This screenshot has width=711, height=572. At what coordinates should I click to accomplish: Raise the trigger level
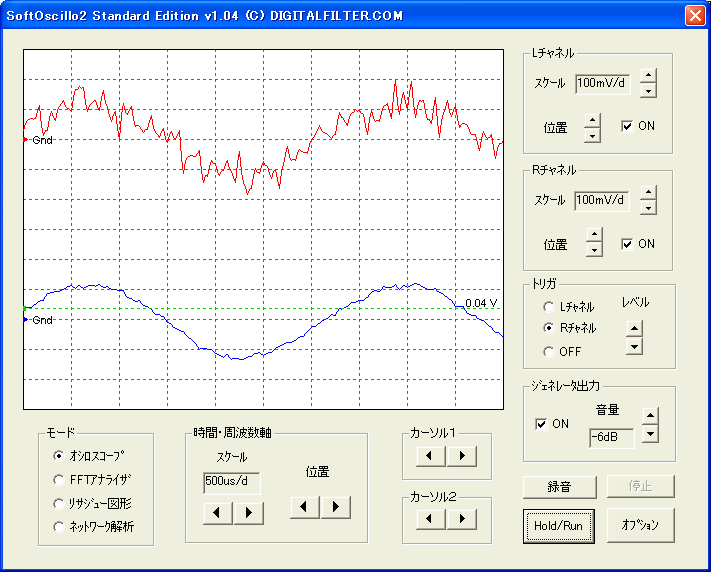coord(634,328)
